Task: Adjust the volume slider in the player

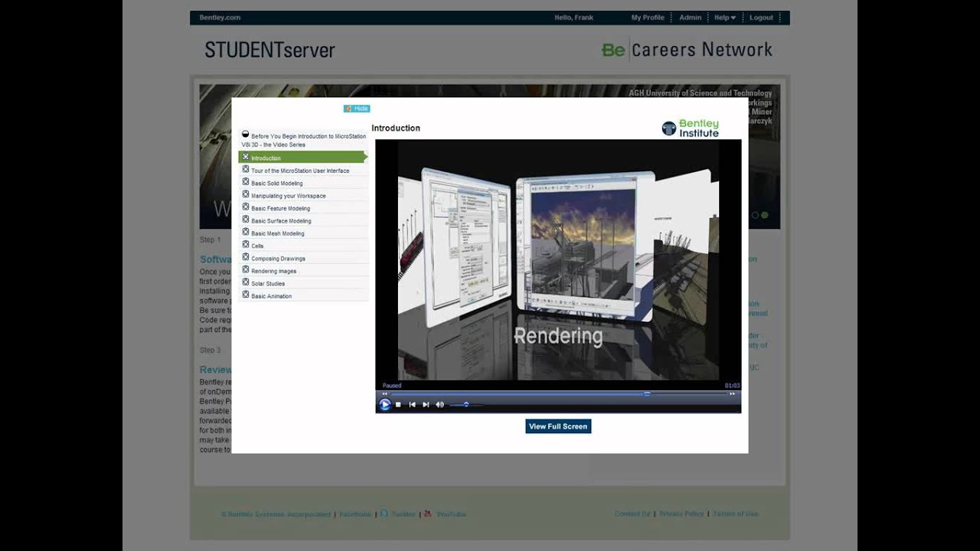Action: click(x=465, y=405)
